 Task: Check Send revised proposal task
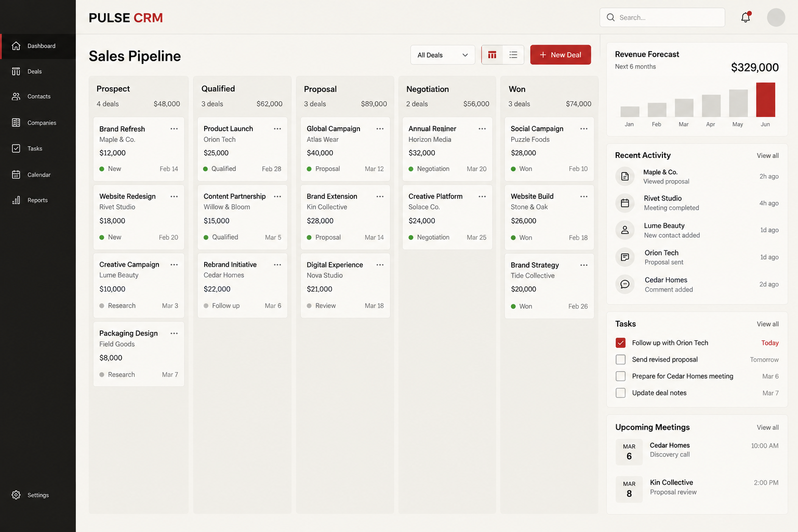click(620, 360)
